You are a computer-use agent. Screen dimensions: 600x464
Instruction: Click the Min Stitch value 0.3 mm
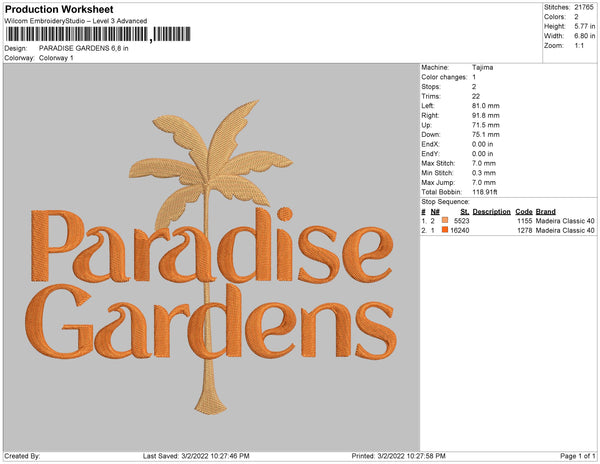tap(484, 173)
